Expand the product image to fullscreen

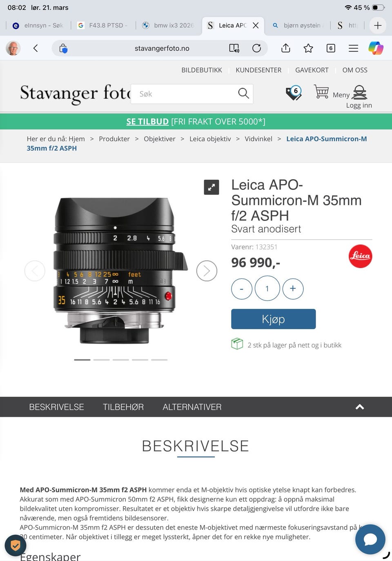point(212,187)
